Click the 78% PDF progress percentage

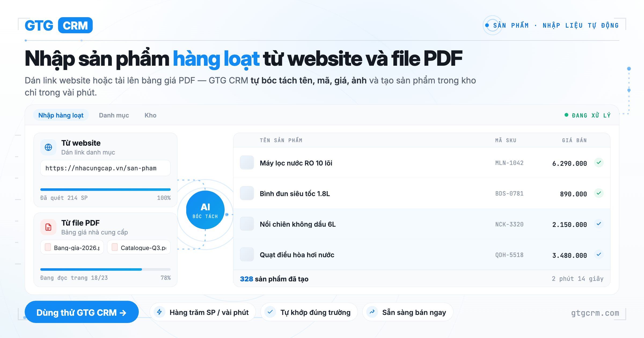click(x=166, y=278)
